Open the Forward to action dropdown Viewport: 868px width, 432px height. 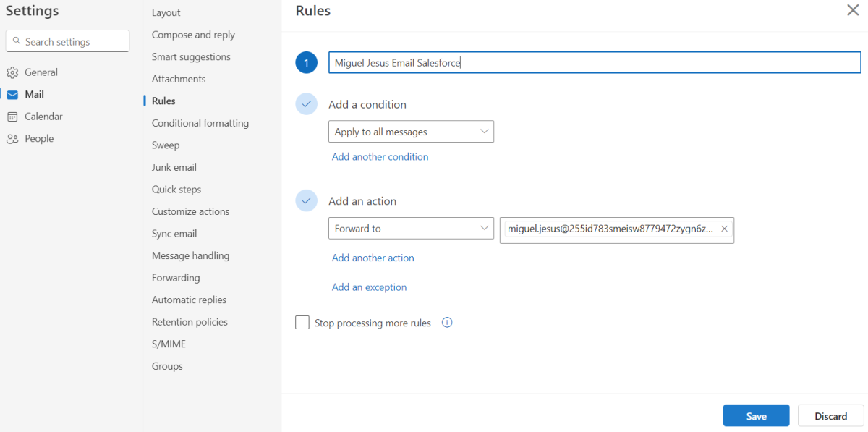tap(411, 228)
